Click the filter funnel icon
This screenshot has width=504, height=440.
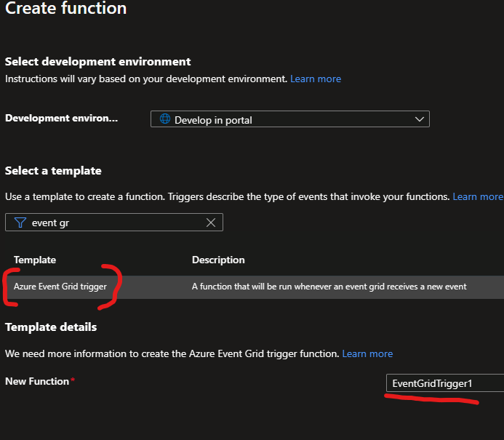(20, 223)
